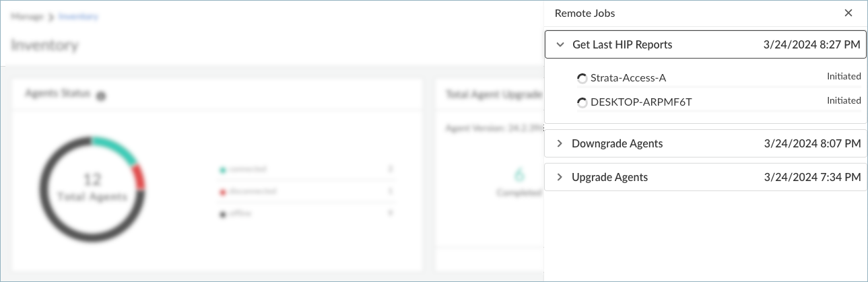Click the spinner icon beside DESKTOP-ARPMF6T
The image size is (868, 282).
[582, 103]
